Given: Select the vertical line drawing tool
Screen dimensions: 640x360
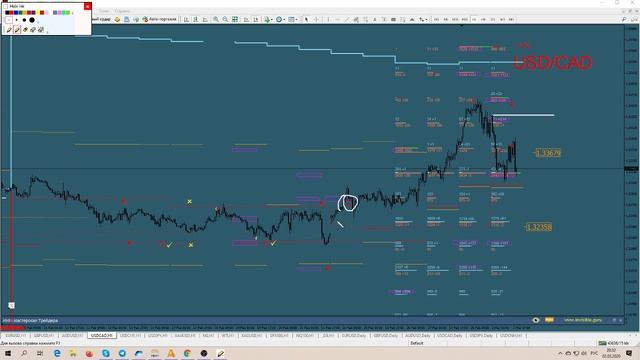Looking at the screenshot, I should 328,19.
